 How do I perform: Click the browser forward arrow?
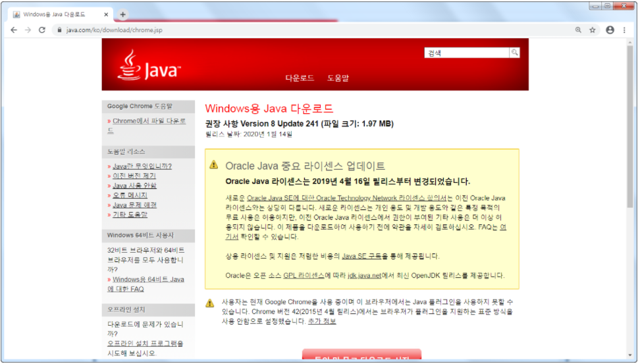(x=28, y=30)
